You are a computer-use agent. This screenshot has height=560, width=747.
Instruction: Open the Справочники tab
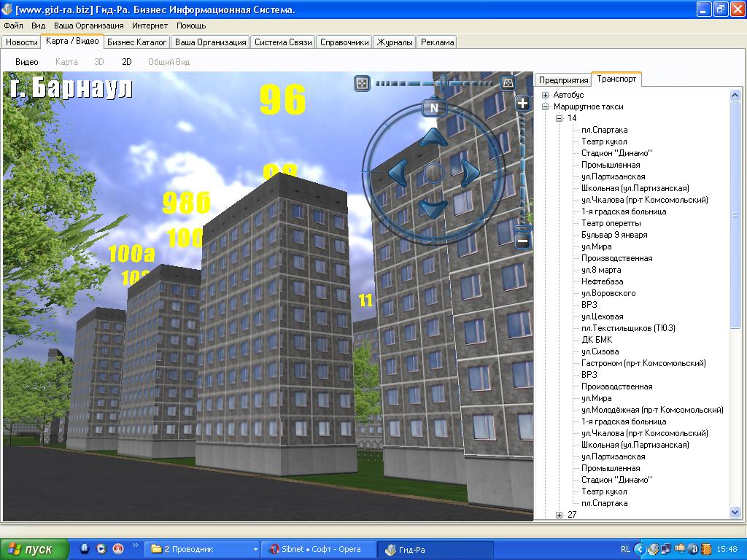click(344, 42)
